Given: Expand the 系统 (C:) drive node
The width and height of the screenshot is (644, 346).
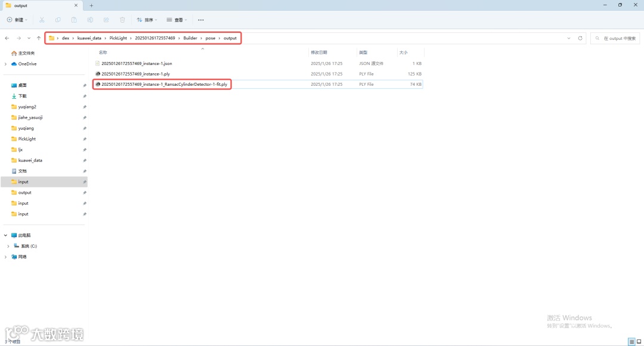Looking at the screenshot, I should tap(8, 246).
